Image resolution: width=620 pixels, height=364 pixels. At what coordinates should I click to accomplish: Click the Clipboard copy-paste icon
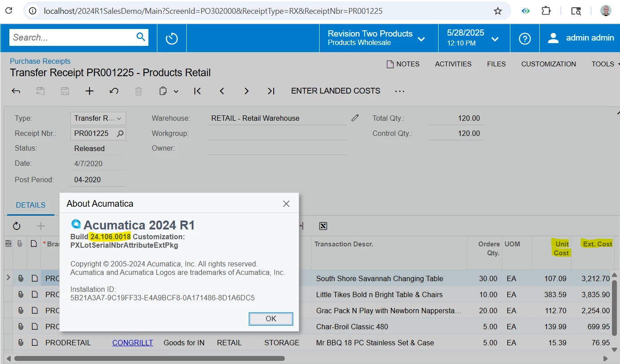coord(163,91)
